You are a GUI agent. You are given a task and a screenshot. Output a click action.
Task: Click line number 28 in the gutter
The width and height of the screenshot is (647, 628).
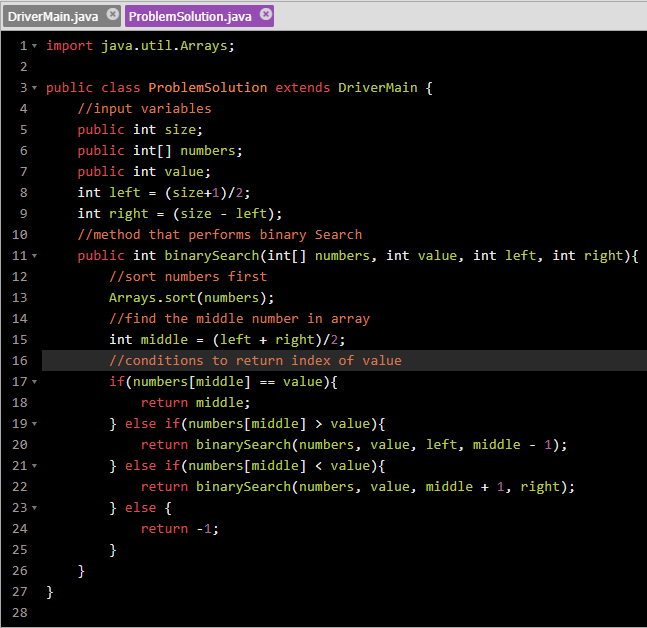19,613
